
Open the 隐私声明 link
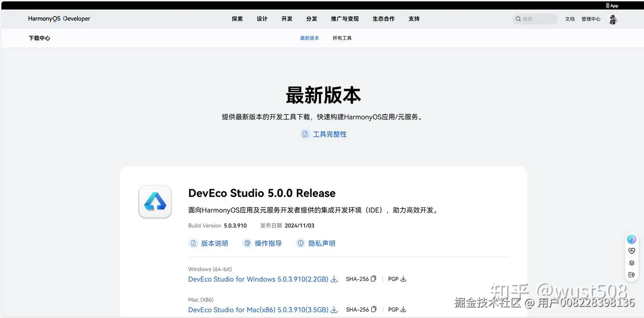(x=322, y=243)
